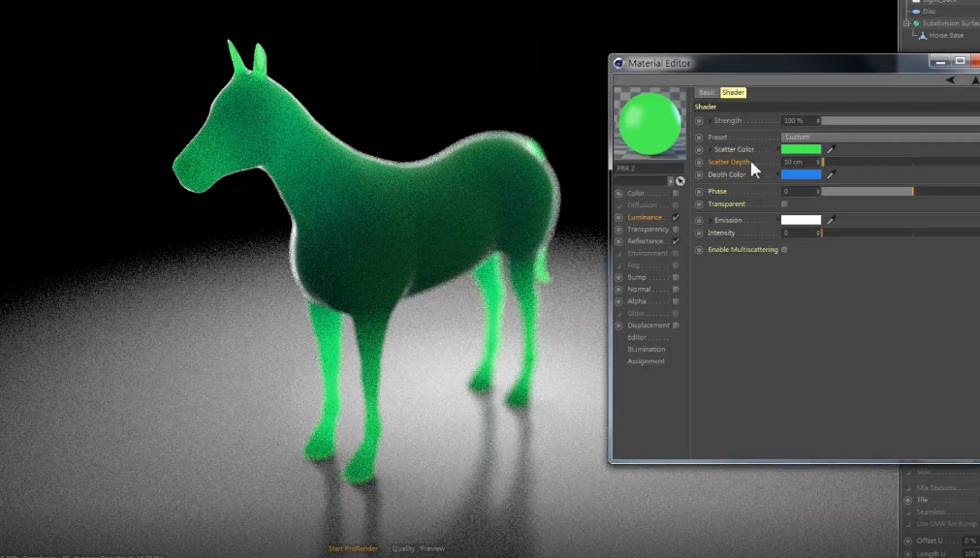Click the Scatter Depth value spinner arrows
980x558 pixels.
click(x=817, y=162)
